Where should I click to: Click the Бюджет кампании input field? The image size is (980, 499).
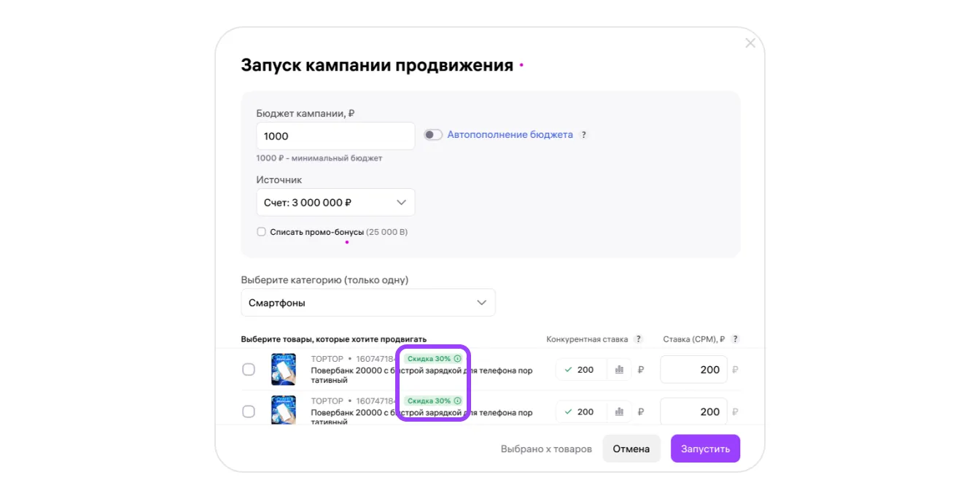coord(335,136)
